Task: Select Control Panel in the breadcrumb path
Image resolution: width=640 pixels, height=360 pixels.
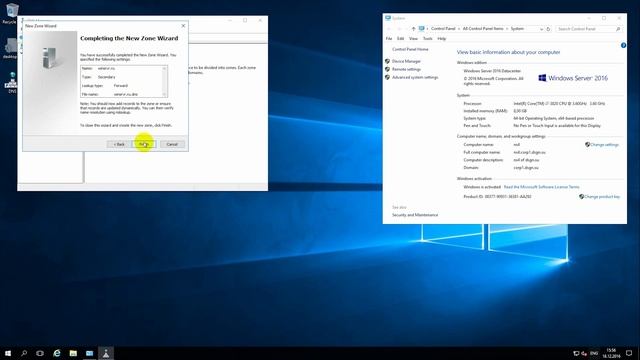Action: point(443,29)
